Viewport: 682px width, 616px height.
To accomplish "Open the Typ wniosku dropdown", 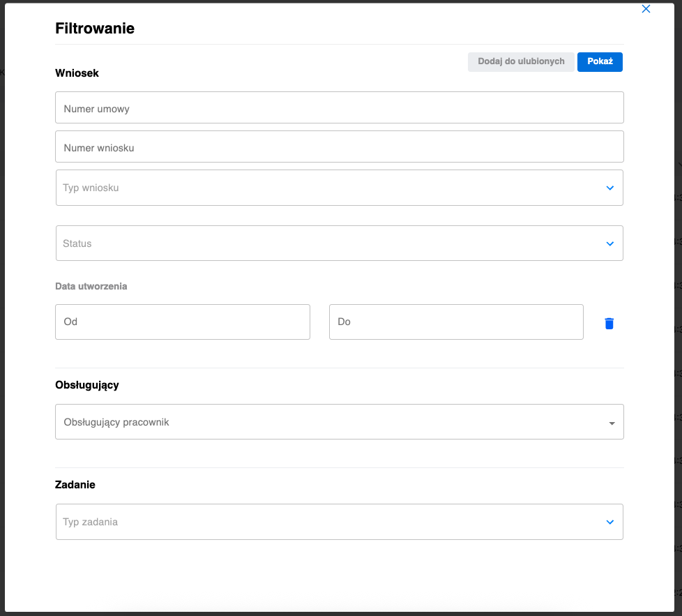I will coord(328,188).
